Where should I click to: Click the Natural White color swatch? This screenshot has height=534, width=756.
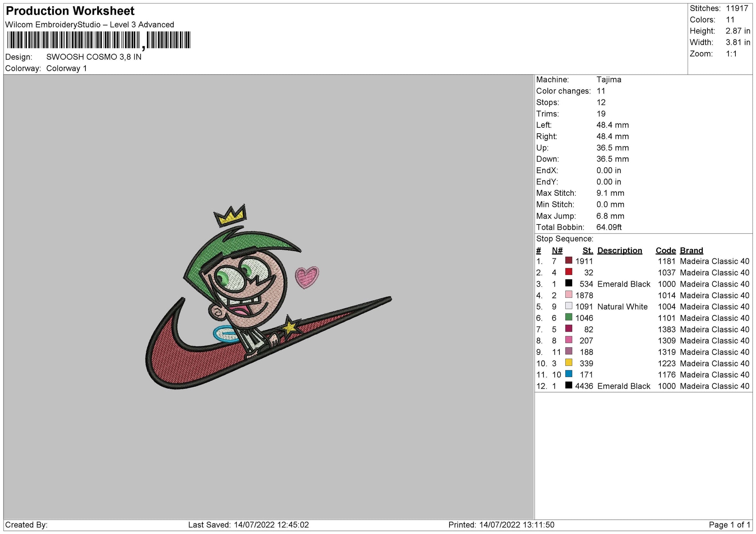click(569, 306)
